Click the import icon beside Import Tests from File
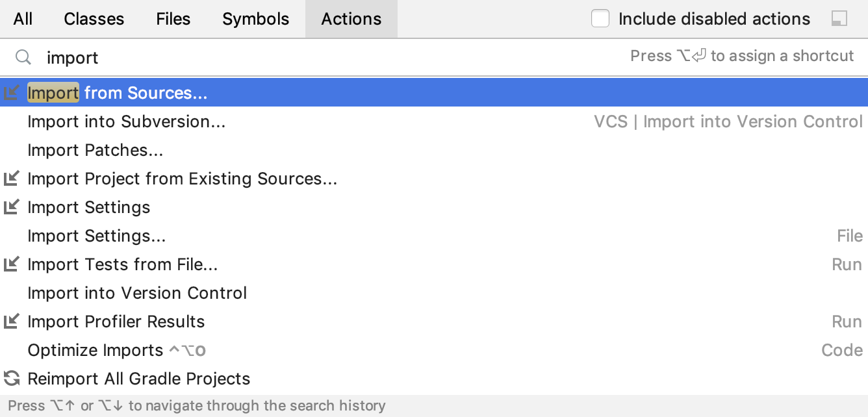 click(x=12, y=264)
